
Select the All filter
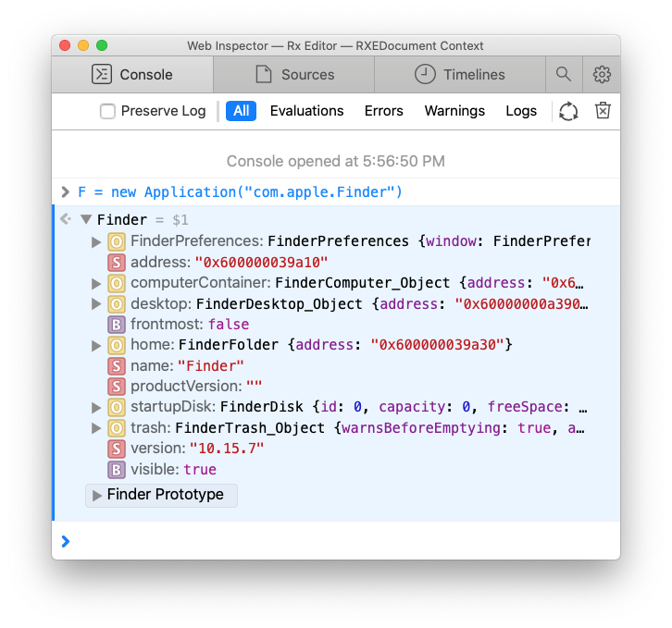(241, 111)
